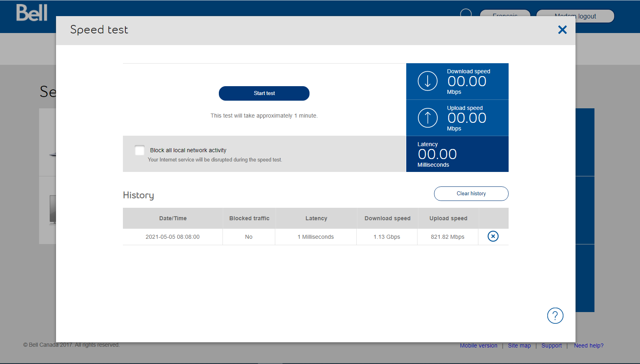This screenshot has height=364, width=640.
Task: Click Download speed column header in History table
Action: click(387, 218)
